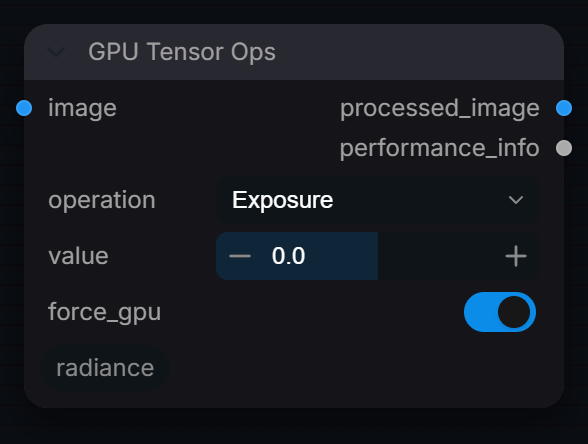588x444 pixels.
Task: Click the value parameter label
Action: [78, 256]
